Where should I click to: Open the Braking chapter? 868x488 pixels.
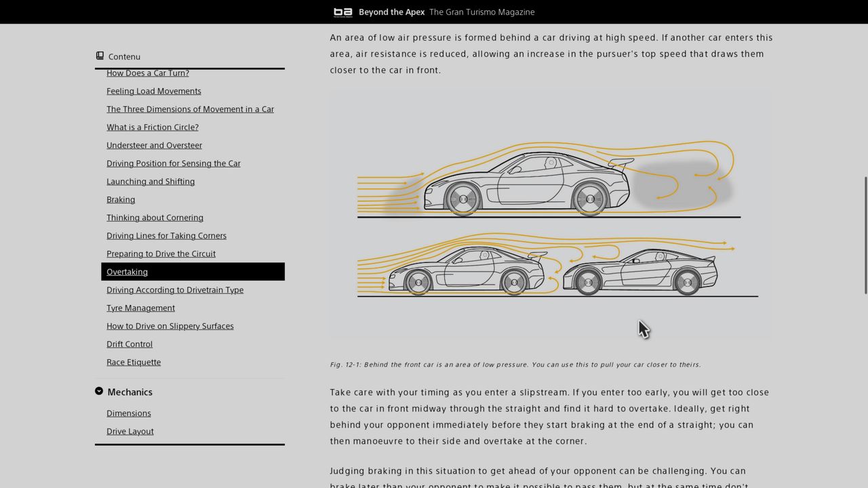tap(121, 199)
